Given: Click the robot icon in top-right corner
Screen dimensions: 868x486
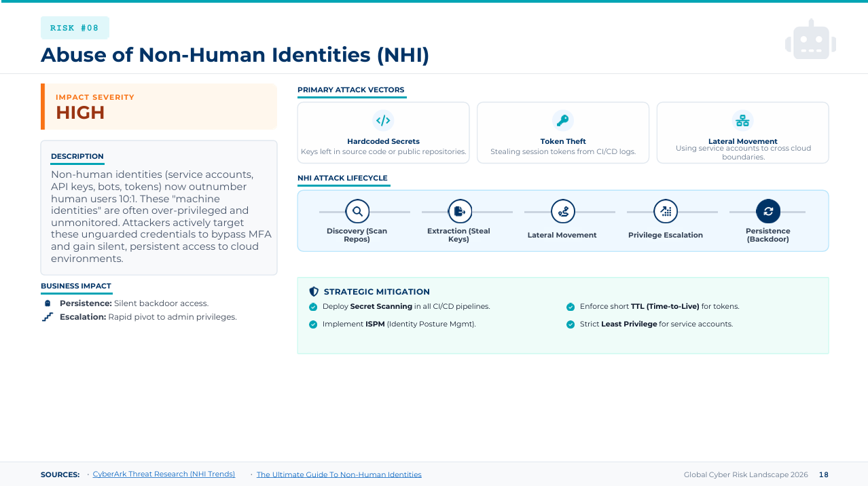Looking at the screenshot, I should [810, 43].
